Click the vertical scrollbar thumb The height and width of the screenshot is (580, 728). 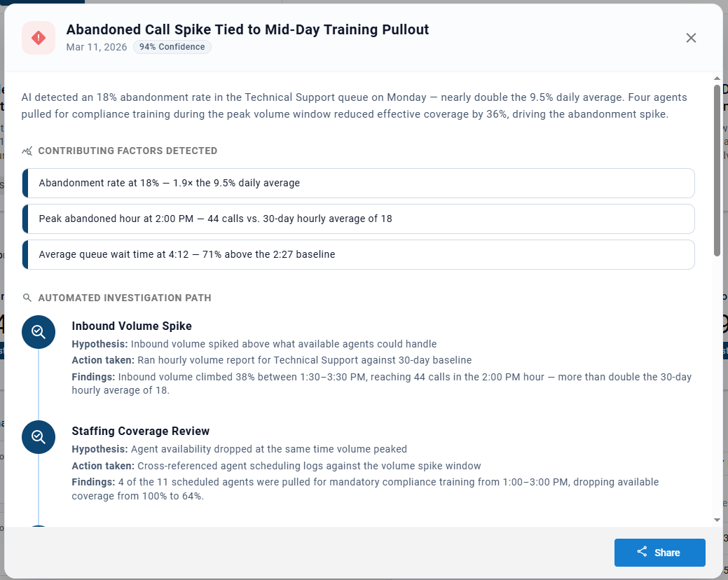point(717,170)
